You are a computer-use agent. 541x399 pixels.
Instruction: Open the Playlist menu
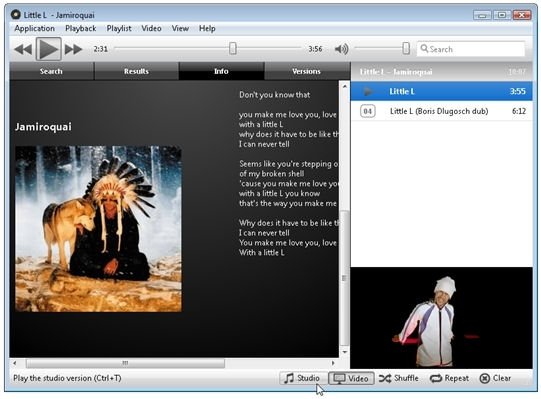pyautogui.click(x=119, y=29)
